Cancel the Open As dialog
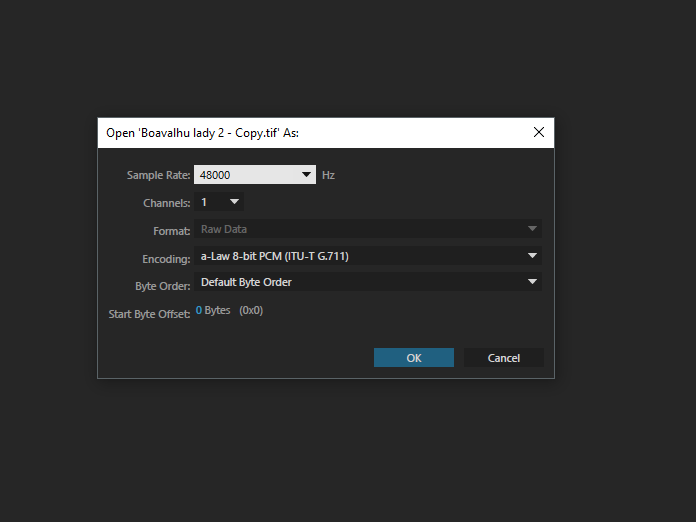The height and width of the screenshot is (522, 696). pos(504,358)
